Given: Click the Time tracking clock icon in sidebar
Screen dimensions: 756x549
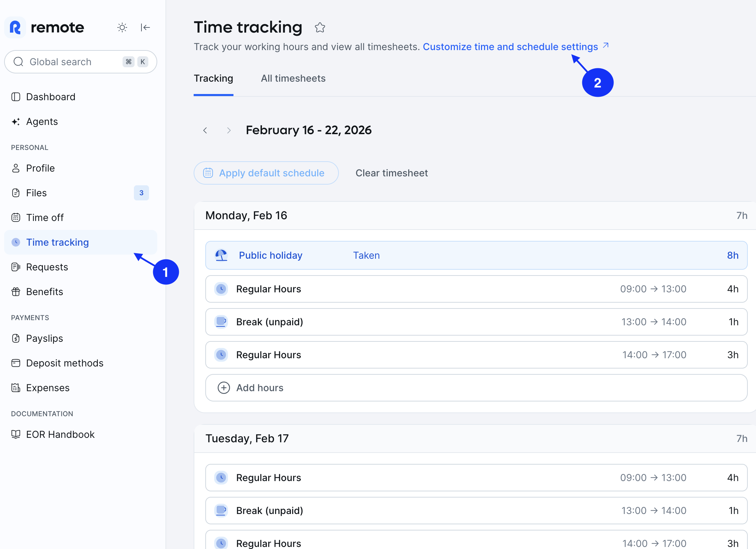Looking at the screenshot, I should (x=16, y=242).
